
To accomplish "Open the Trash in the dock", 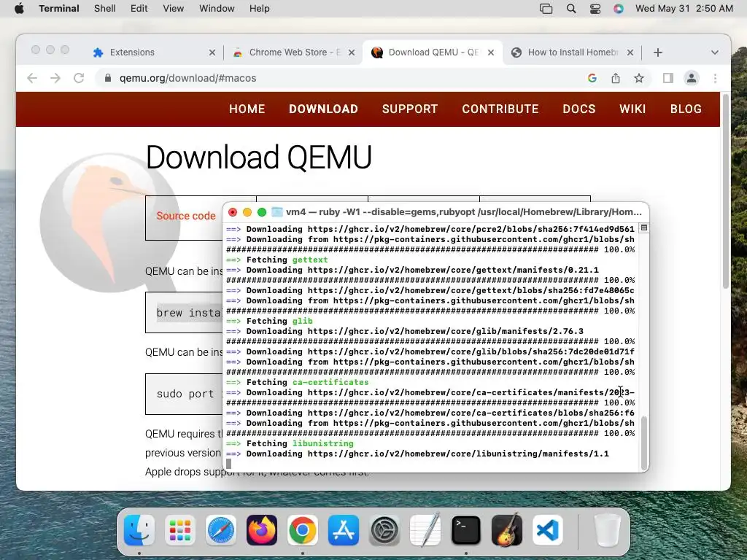I will pos(608,530).
